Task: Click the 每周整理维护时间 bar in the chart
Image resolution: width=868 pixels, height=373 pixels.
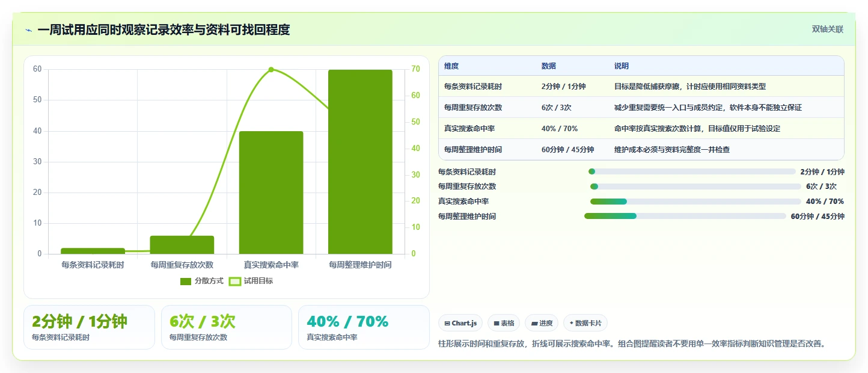Action: pyautogui.click(x=360, y=162)
